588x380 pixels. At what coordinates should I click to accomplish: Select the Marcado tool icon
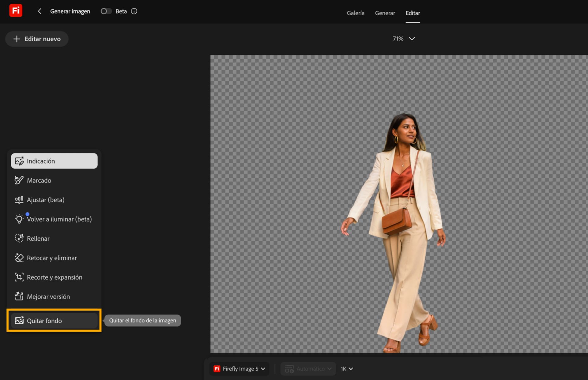coord(19,180)
